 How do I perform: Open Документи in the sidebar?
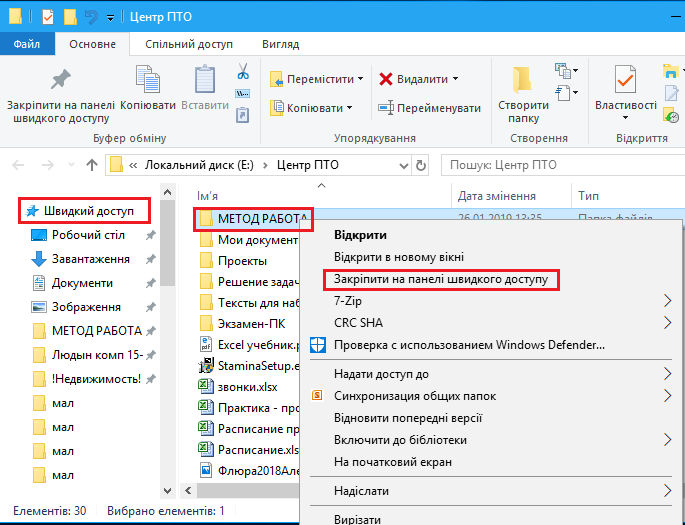click(x=82, y=283)
